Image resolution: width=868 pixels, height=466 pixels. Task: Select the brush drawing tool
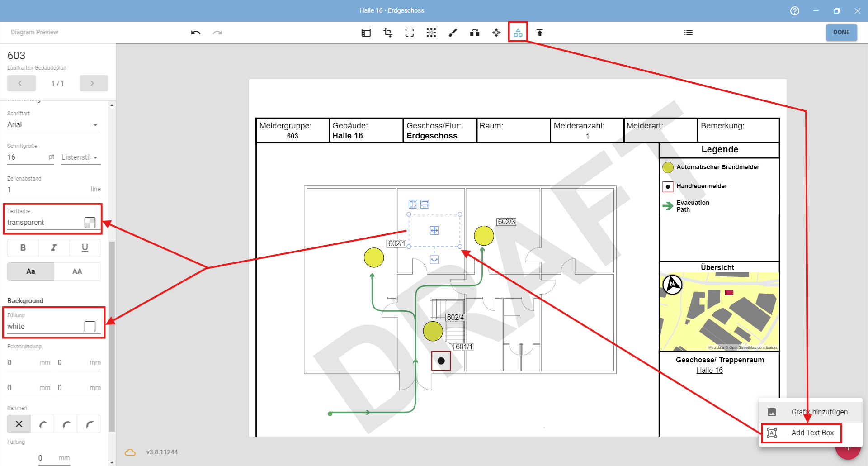pyautogui.click(x=453, y=33)
